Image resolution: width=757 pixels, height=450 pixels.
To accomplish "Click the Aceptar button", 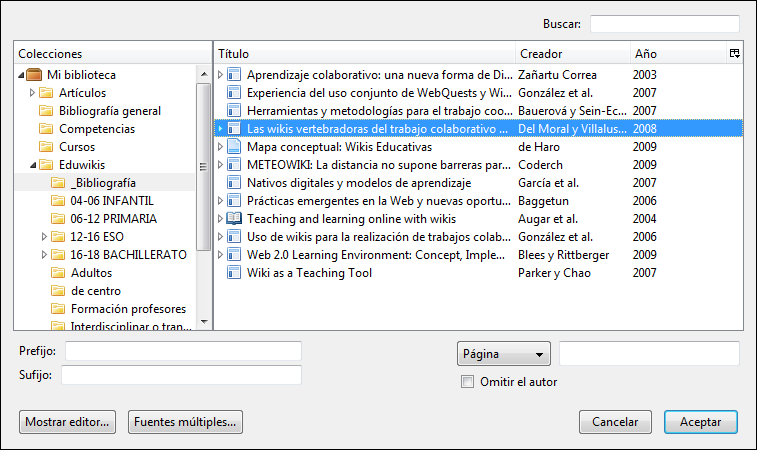I will [x=701, y=422].
